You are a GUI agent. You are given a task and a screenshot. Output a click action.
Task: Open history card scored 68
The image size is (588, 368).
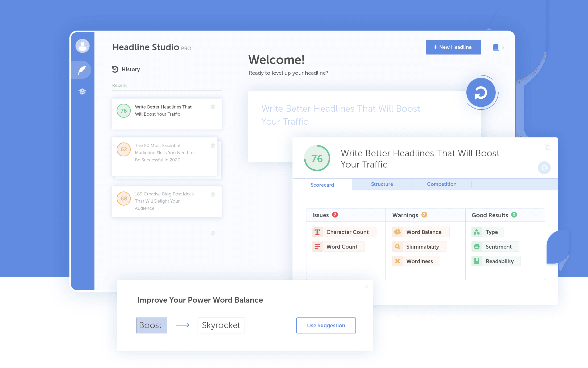click(x=167, y=202)
